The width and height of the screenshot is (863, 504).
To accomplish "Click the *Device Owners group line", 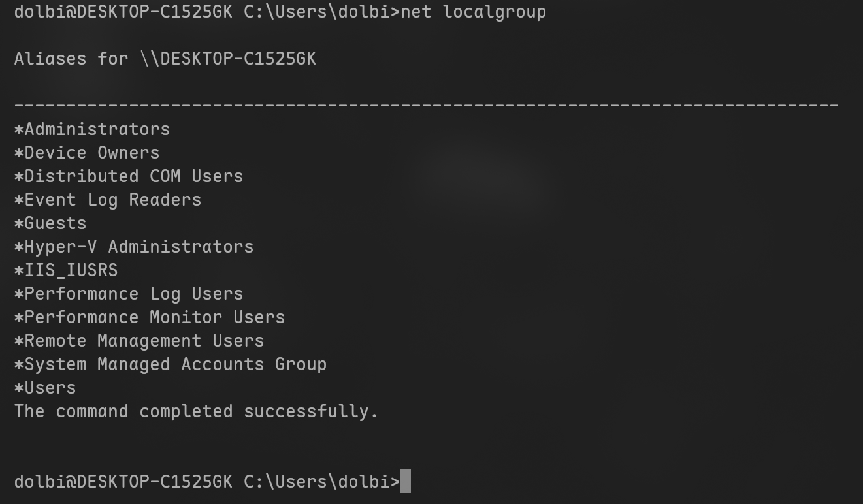I will click(x=87, y=153).
